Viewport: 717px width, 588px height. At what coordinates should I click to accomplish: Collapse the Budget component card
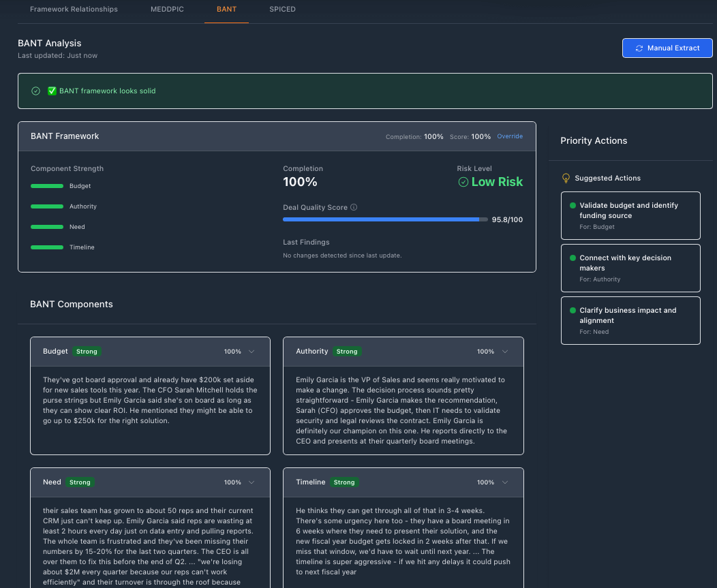coord(251,352)
